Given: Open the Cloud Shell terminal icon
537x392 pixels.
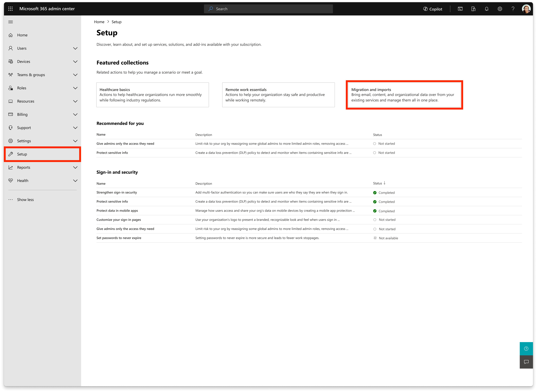Looking at the screenshot, I should (x=460, y=9).
